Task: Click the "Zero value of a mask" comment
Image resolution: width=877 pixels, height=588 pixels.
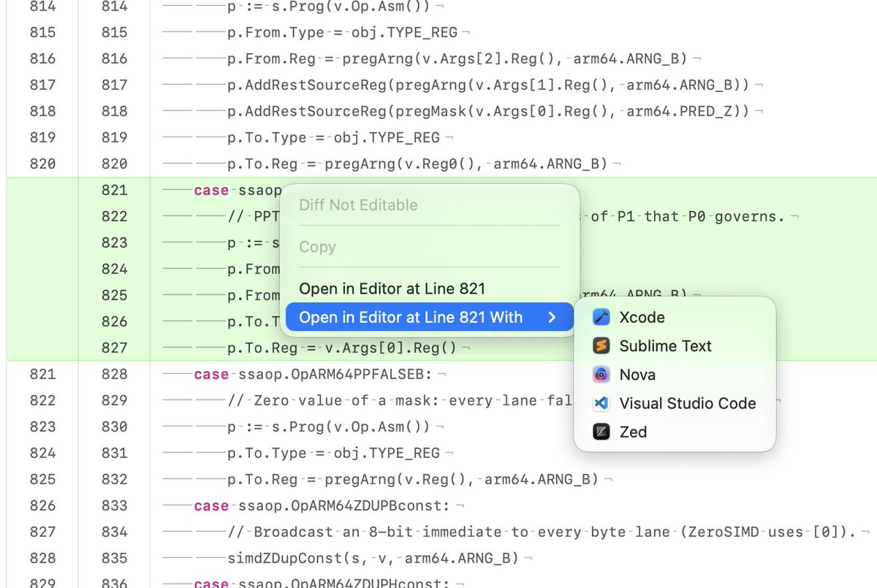Action: 400,400
